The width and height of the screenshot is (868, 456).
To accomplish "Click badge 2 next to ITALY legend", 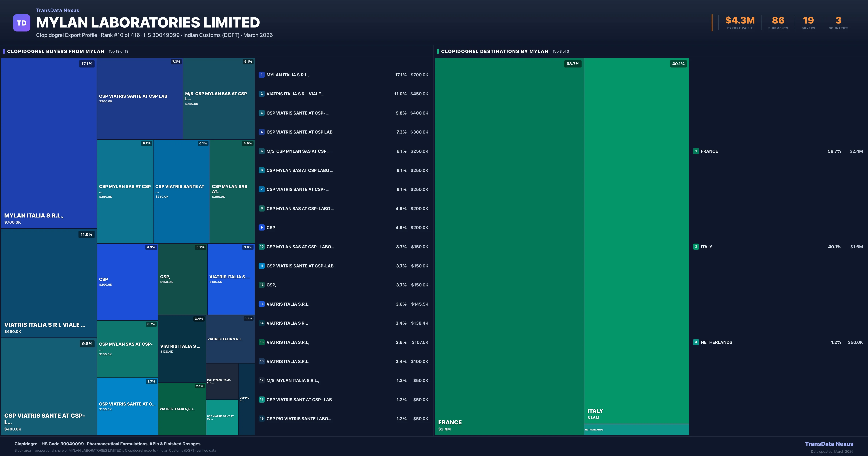I will (696, 247).
